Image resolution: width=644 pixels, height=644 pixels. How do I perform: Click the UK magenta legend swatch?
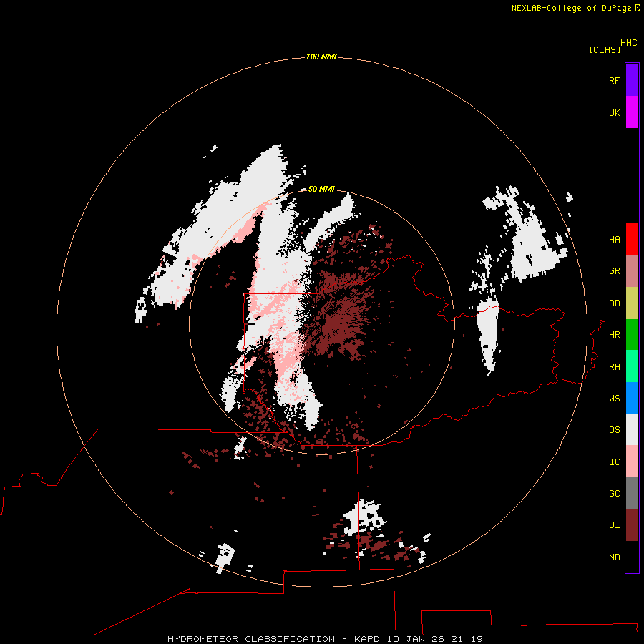tap(632, 112)
